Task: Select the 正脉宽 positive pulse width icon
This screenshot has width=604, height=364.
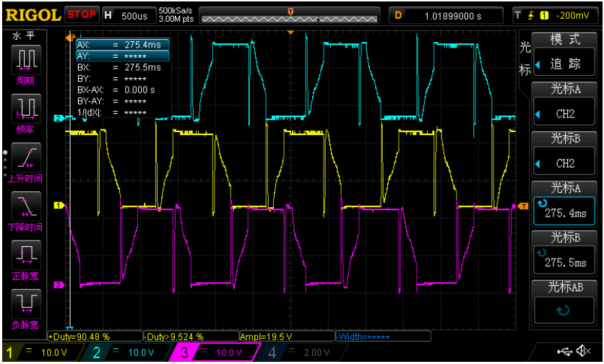Action: [x=26, y=256]
